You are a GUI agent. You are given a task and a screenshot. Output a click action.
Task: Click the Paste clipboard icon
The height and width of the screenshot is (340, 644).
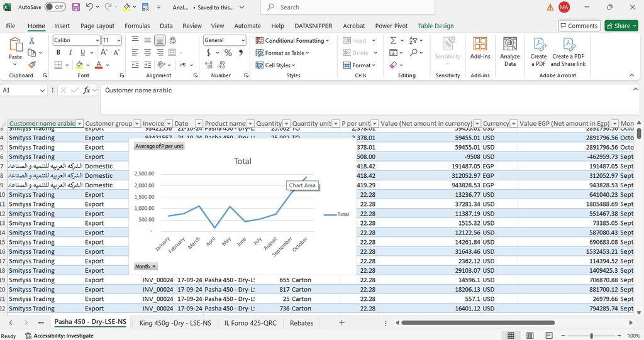[x=16, y=45]
